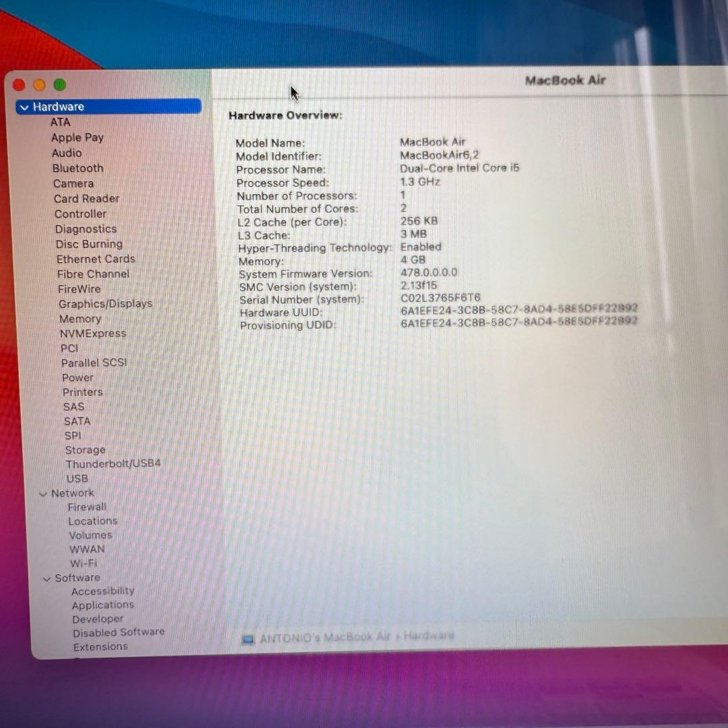Select Wi-Fi under Network
The width and height of the screenshot is (728, 728).
(83, 563)
